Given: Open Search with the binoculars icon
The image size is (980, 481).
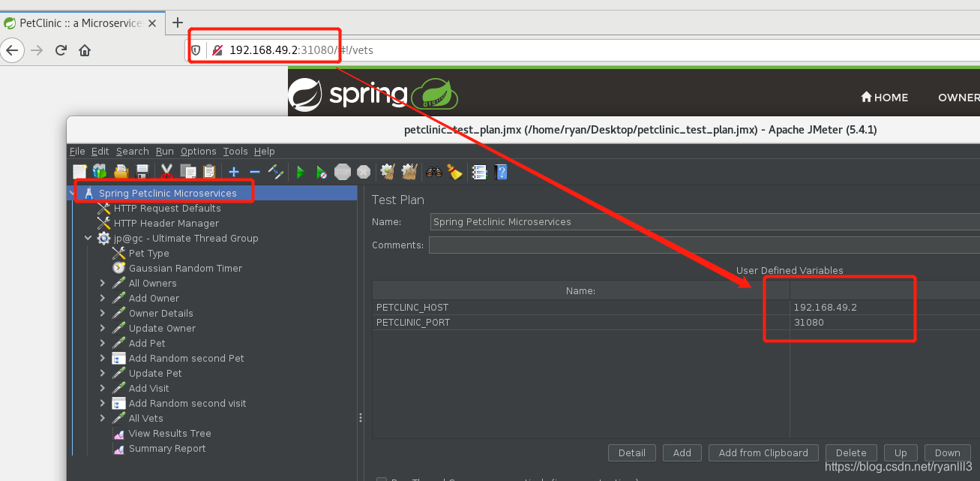Looking at the screenshot, I should pyautogui.click(x=434, y=172).
